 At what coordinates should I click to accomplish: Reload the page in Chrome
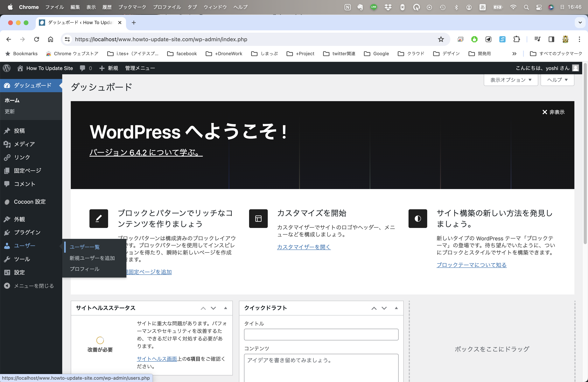click(x=36, y=39)
